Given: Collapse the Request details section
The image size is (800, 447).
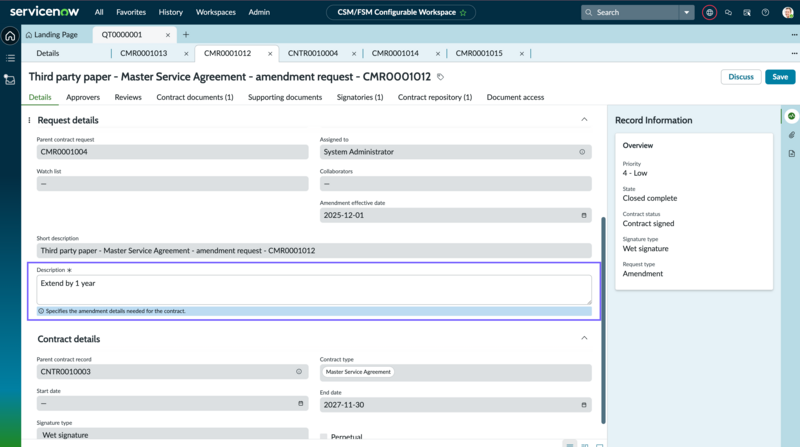Looking at the screenshot, I should (584, 119).
